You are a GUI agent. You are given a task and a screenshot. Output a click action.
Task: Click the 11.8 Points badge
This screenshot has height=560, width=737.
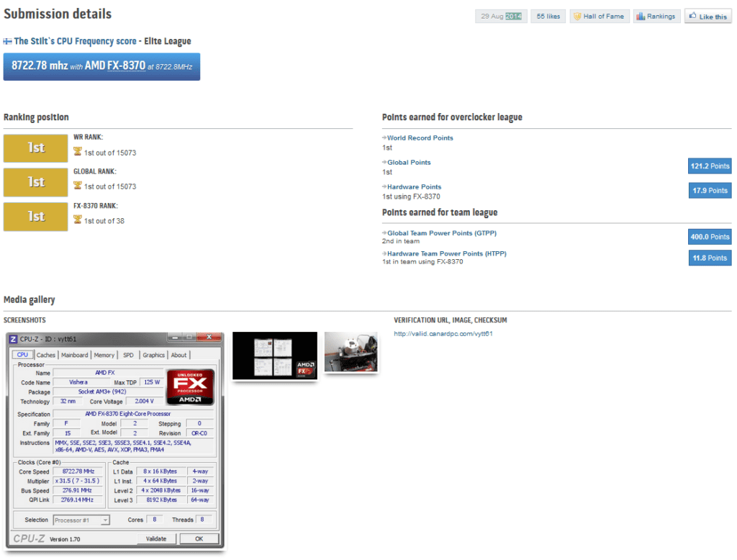pyautogui.click(x=710, y=258)
